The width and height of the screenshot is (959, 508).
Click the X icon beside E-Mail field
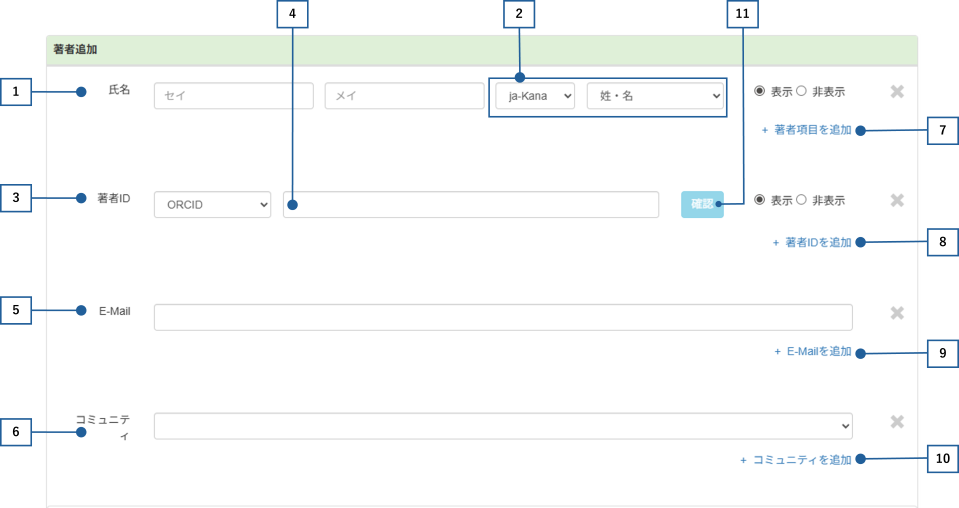click(897, 313)
